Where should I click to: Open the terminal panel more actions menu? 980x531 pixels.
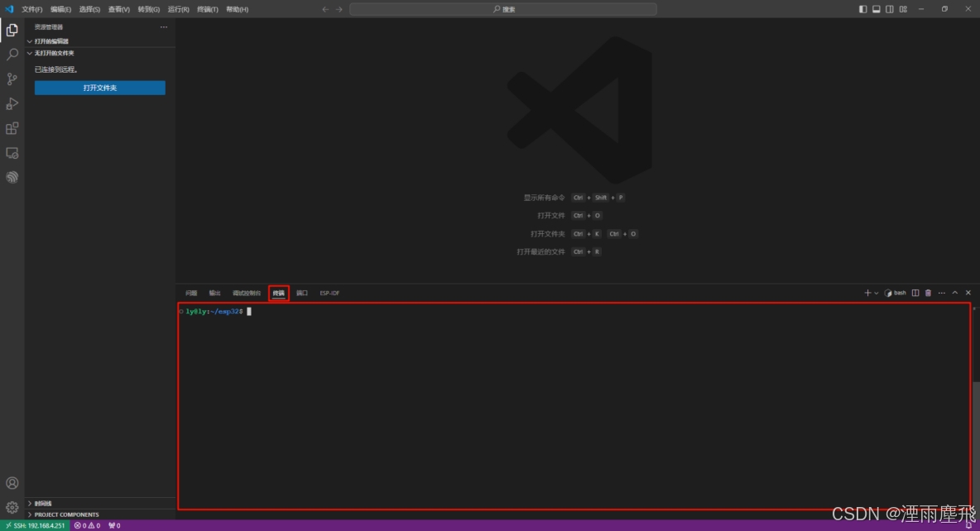click(x=941, y=293)
